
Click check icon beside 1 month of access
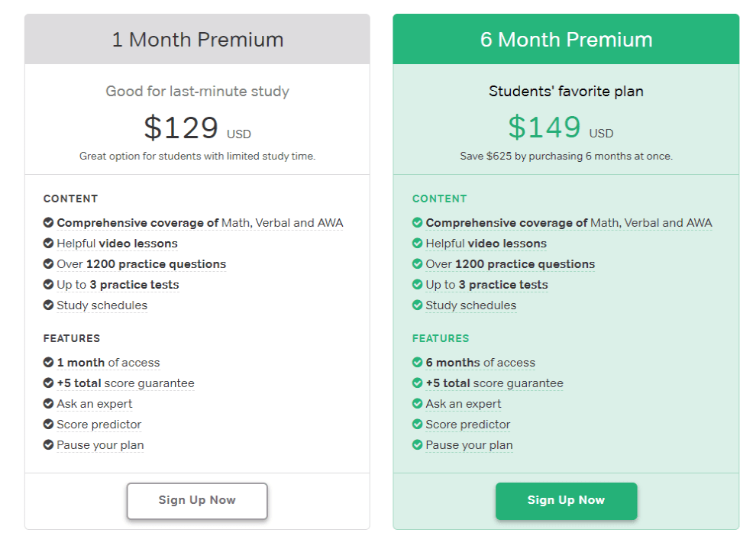point(48,363)
